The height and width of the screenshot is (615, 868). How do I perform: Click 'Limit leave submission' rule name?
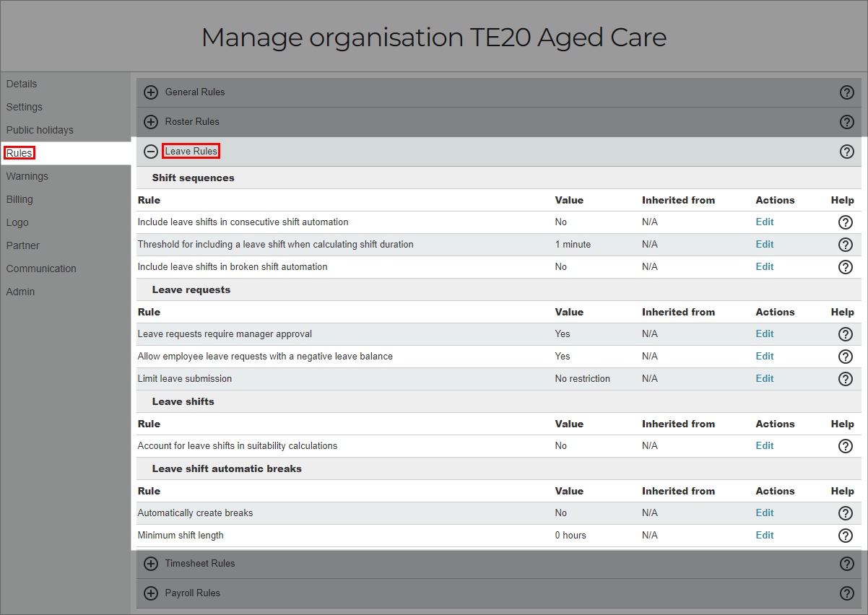pyautogui.click(x=185, y=378)
